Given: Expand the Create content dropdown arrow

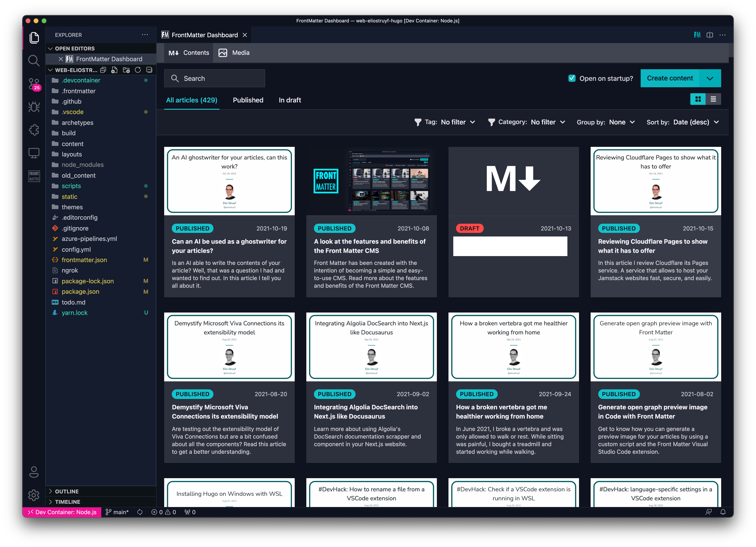Looking at the screenshot, I should point(710,78).
